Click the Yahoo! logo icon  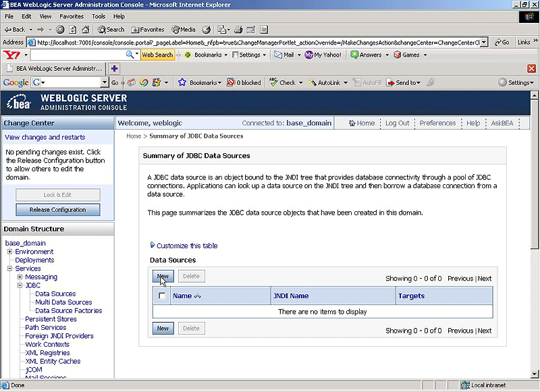coord(11,55)
